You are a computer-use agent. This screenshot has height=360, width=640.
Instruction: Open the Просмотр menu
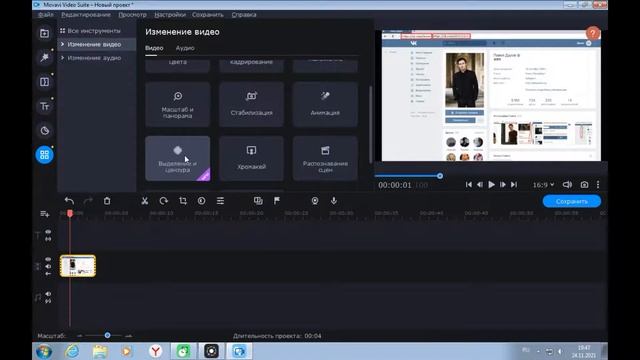point(132,15)
